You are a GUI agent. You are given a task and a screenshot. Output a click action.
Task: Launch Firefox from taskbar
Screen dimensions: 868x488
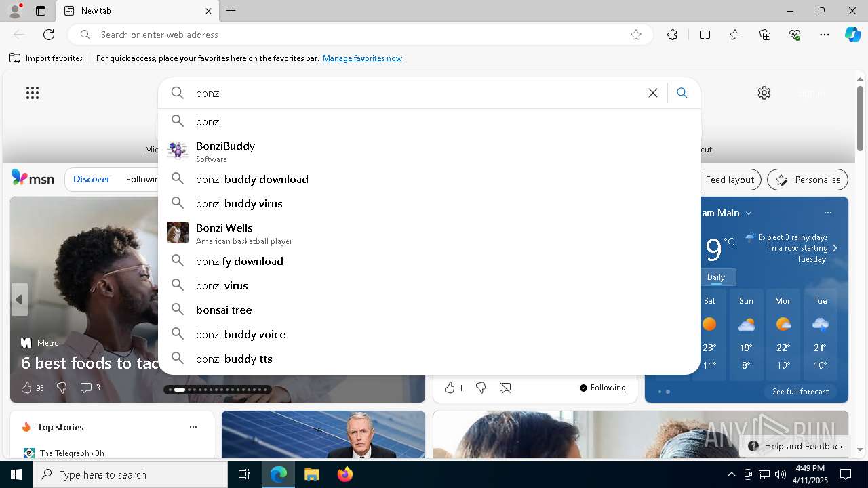(x=345, y=474)
